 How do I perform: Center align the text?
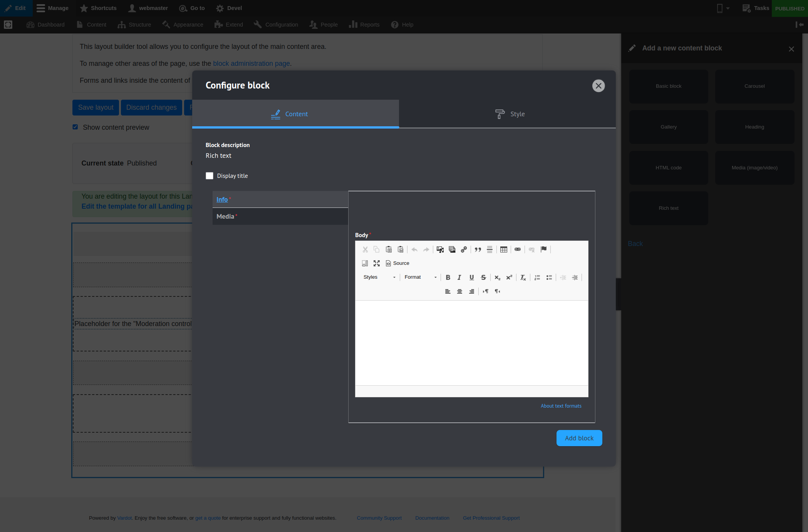click(459, 291)
